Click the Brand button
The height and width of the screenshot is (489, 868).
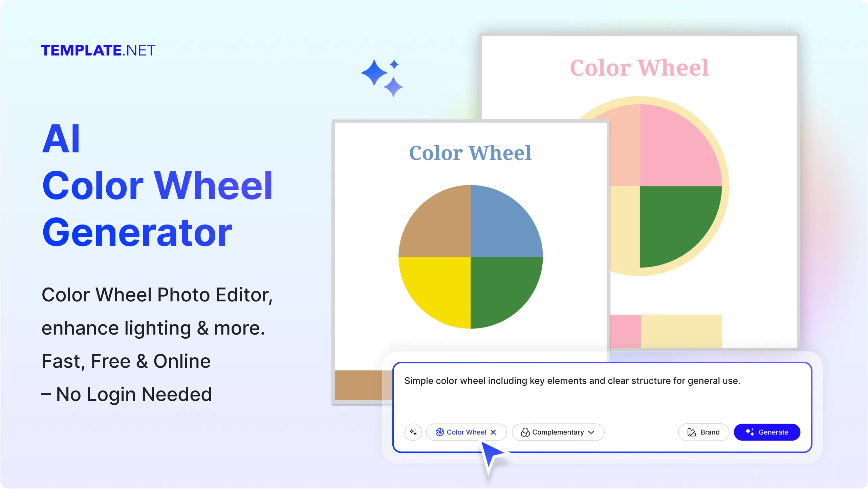pyautogui.click(x=703, y=432)
